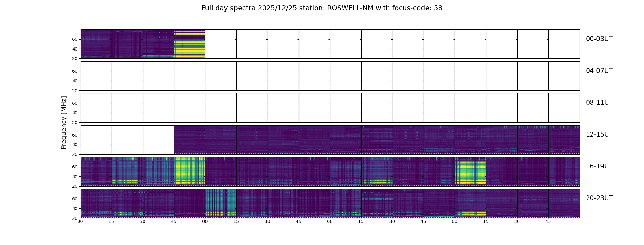Select the 12-15UT row label
The image size is (644, 245).
click(x=599, y=134)
